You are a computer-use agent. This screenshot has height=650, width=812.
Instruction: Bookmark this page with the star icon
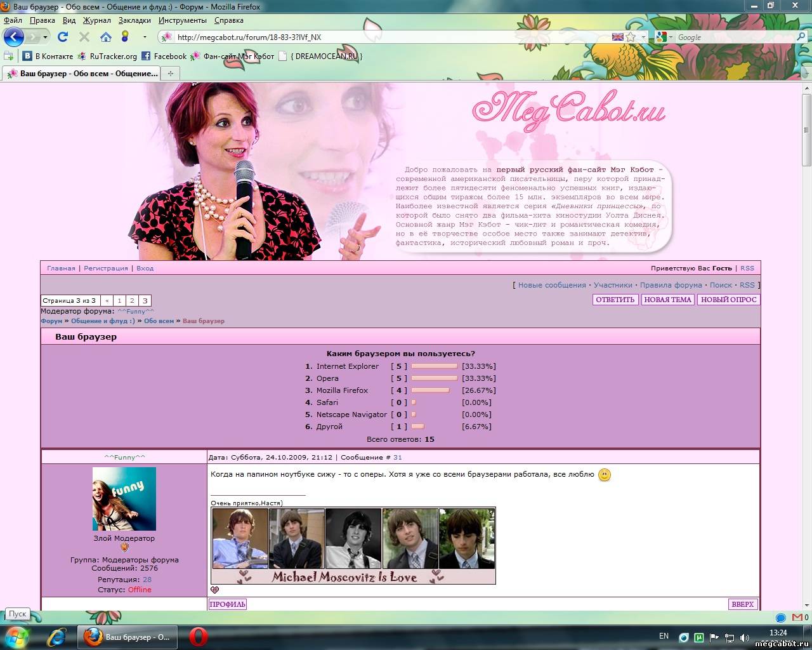tap(631, 37)
